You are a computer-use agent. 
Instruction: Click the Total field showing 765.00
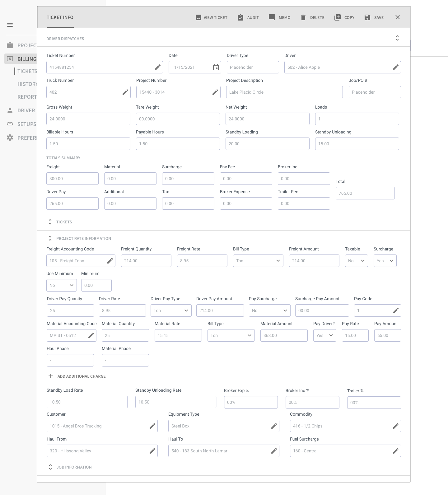click(x=365, y=193)
